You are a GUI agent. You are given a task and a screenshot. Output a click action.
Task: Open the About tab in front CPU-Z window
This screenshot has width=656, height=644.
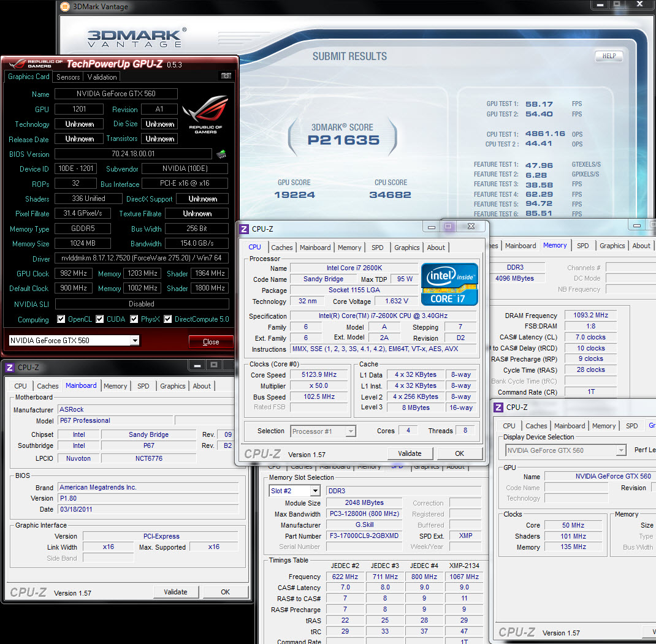[436, 248]
